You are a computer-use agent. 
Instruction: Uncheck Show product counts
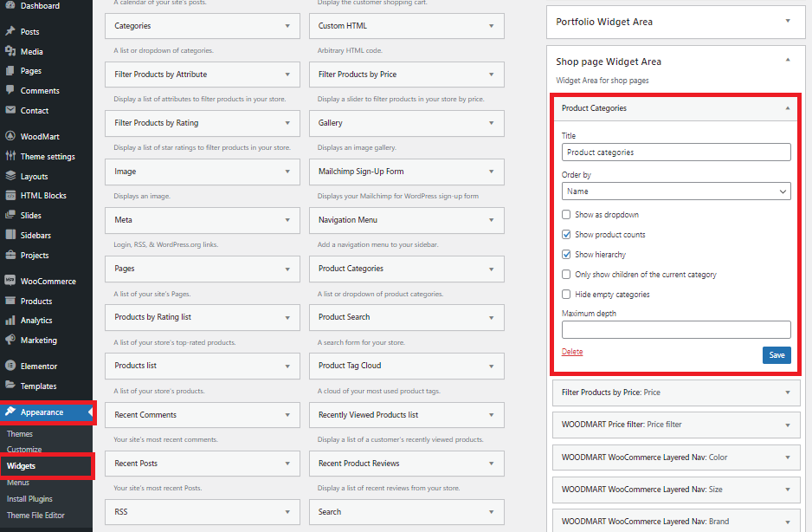(x=566, y=234)
